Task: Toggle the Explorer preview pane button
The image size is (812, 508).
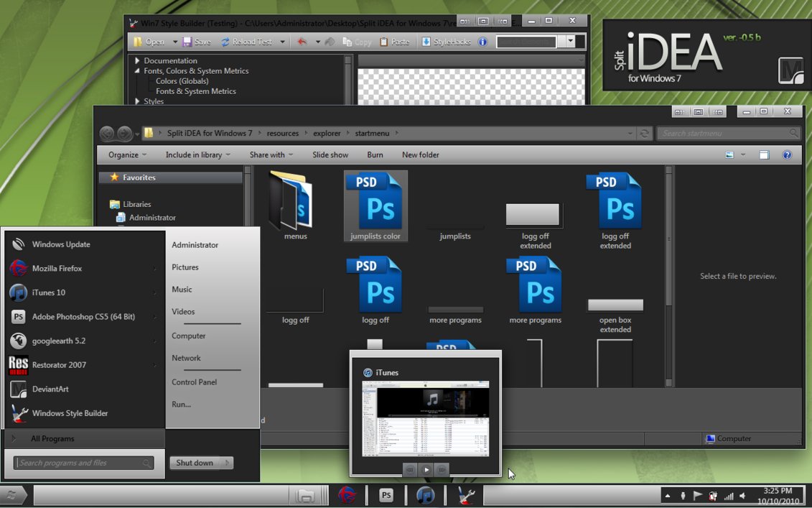Action: 764,155
